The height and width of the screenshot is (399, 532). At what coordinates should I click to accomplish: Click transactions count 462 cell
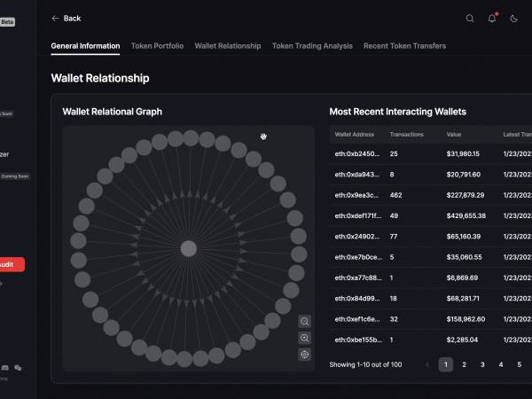tap(395, 195)
